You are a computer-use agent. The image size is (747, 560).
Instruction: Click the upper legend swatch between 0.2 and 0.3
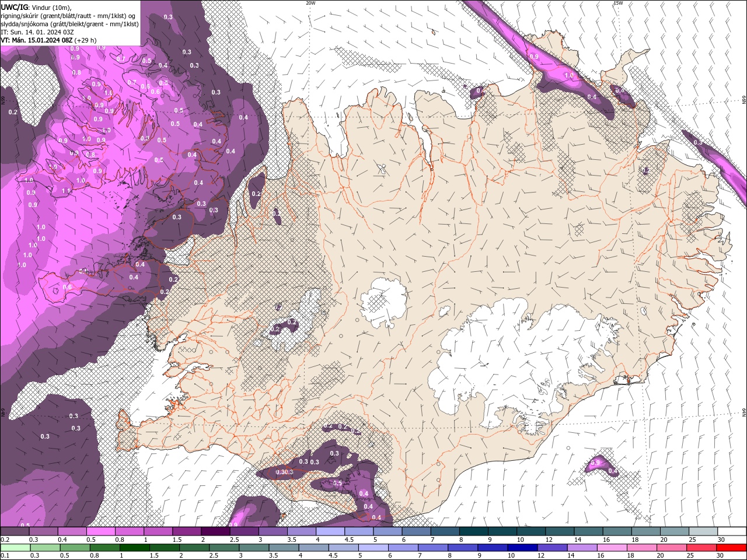(15, 531)
